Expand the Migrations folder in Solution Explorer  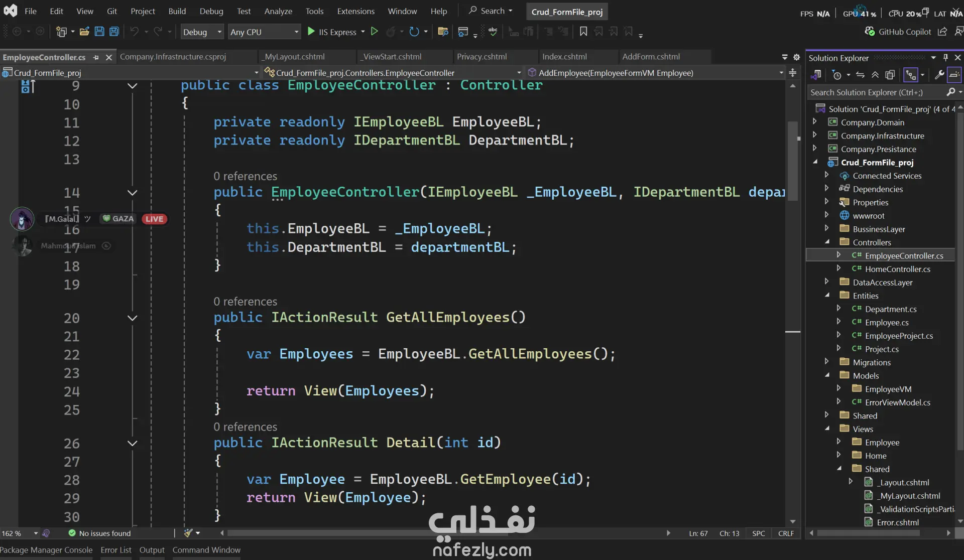[826, 362]
